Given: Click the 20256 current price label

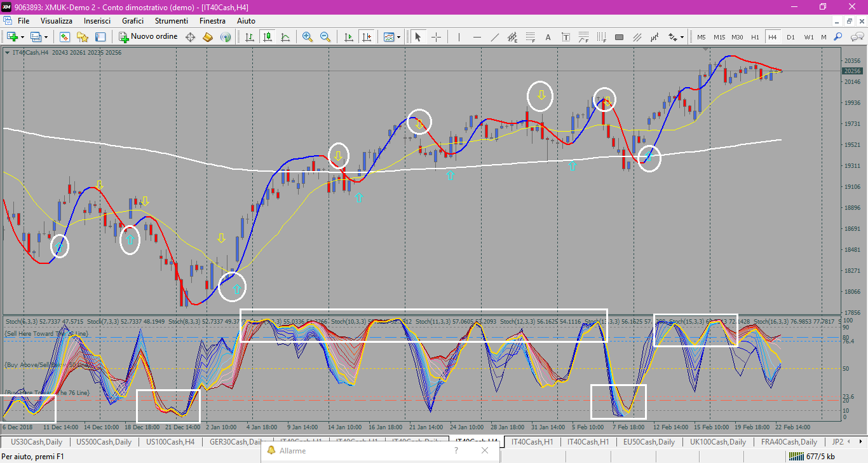Looking at the screenshot, I should pyautogui.click(x=852, y=71).
